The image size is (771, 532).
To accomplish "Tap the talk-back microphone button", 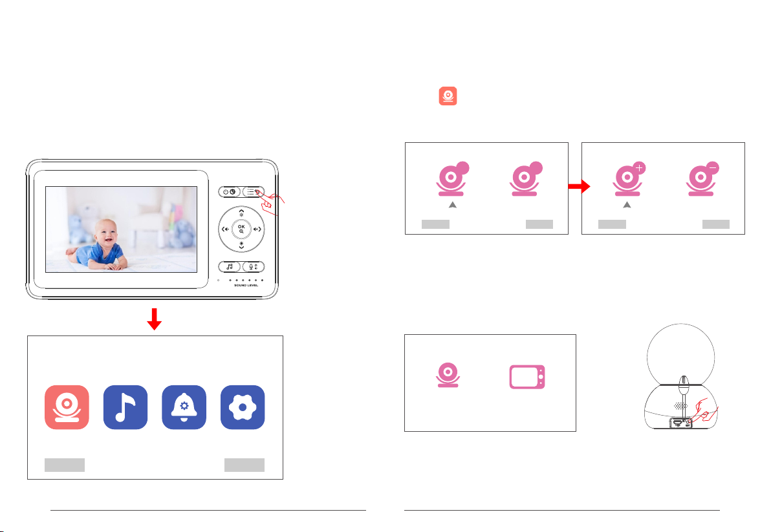I will coord(254,267).
